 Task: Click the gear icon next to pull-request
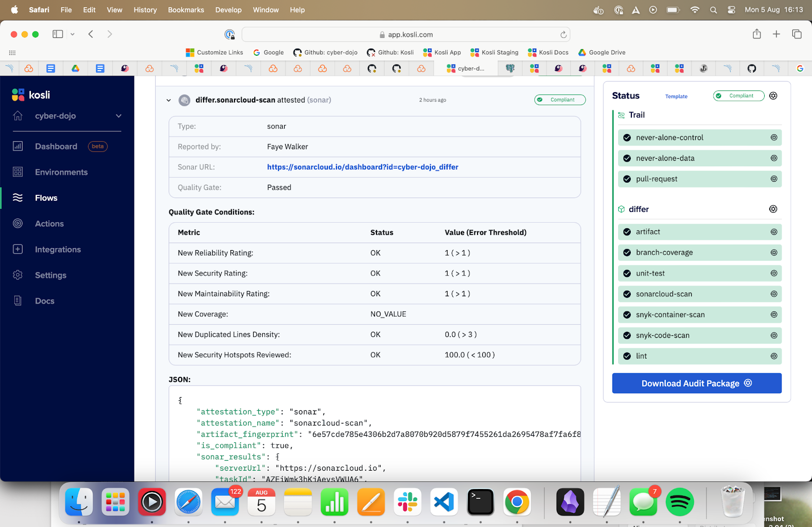click(x=774, y=179)
